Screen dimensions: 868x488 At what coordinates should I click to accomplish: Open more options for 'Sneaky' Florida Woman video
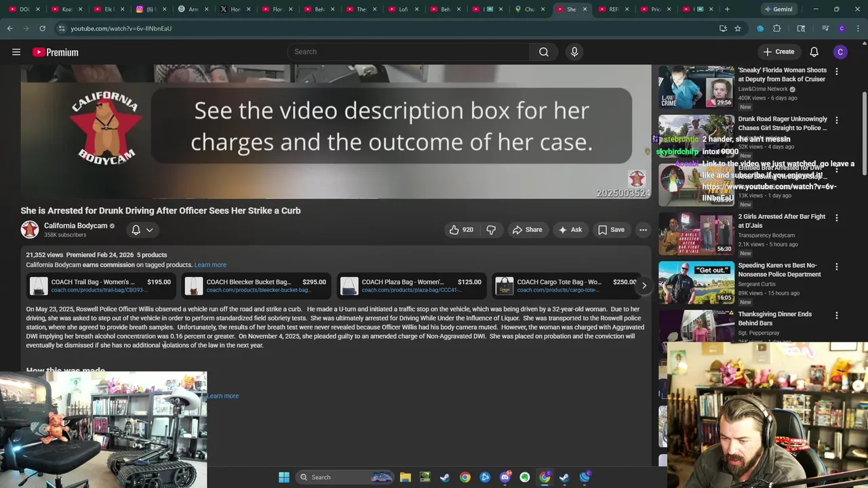[x=837, y=71]
